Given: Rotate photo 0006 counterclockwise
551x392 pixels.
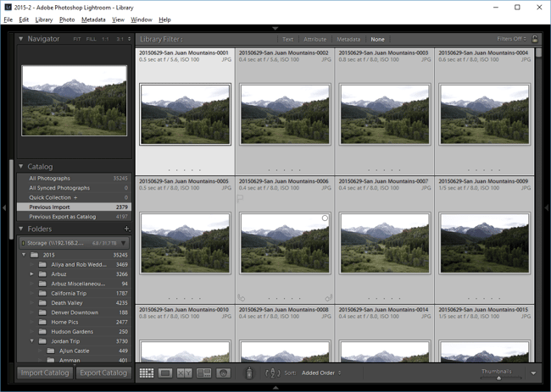Looking at the screenshot, I should pos(242,298).
